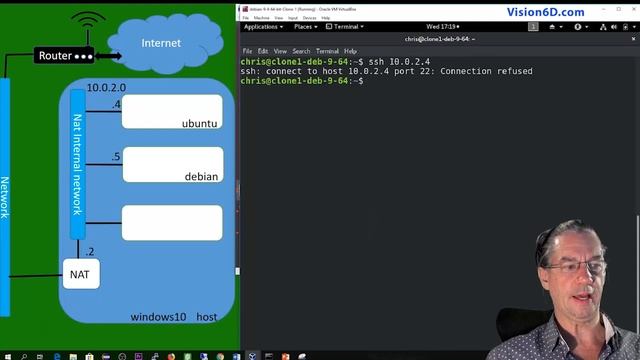
Task: Click the volume icon in the GNOME top bar
Action: 614,27
